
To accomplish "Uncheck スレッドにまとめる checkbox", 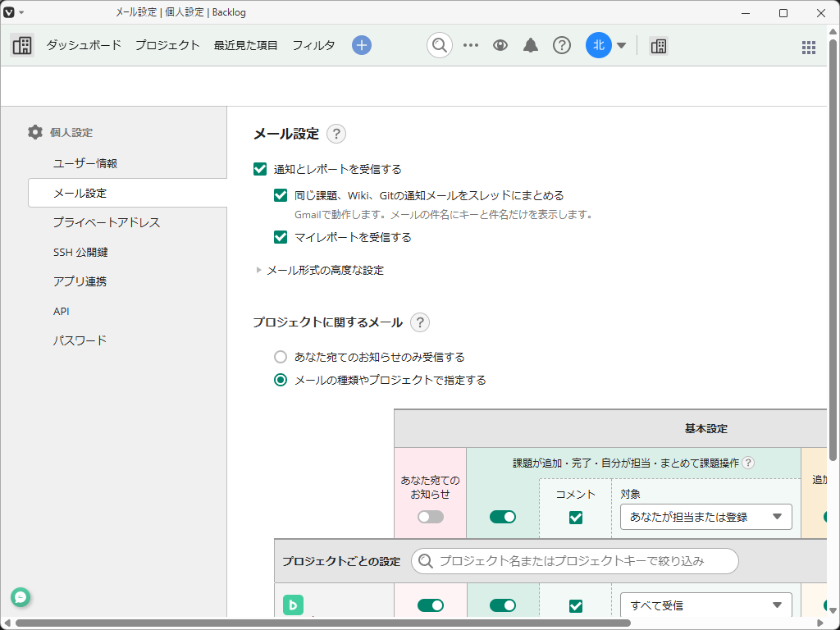I will click(x=281, y=195).
